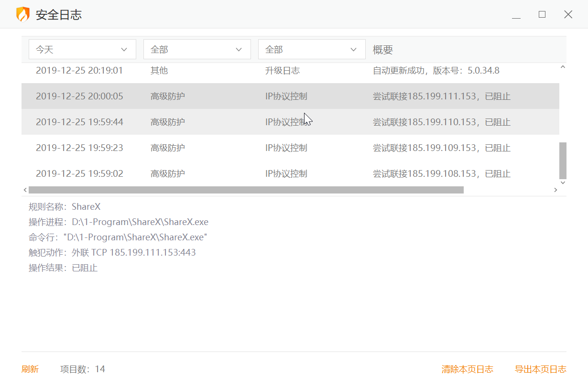The image size is (588, 387).
Task: Expand the second 全部 type dropdown
Action: [x=312, y=49]
